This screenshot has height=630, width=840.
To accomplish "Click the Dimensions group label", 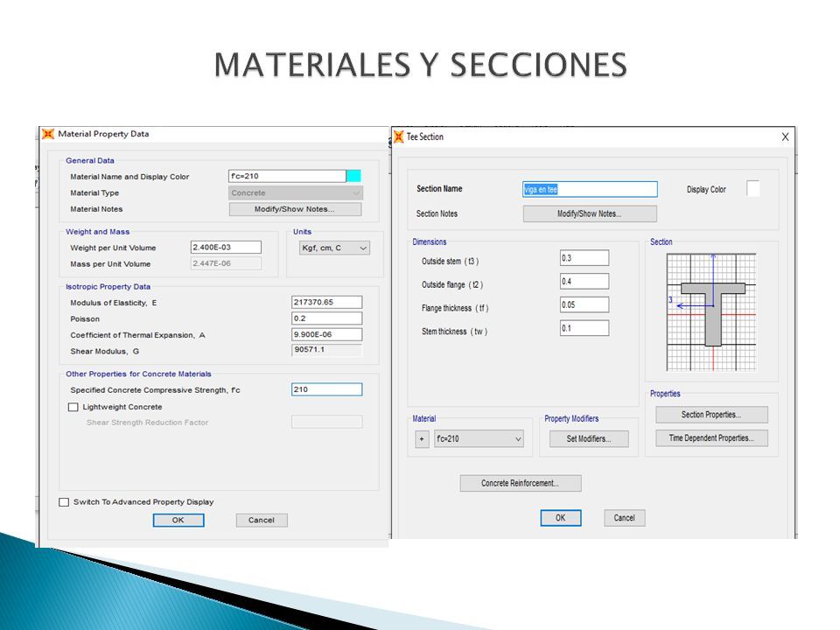I will (430, 242).
